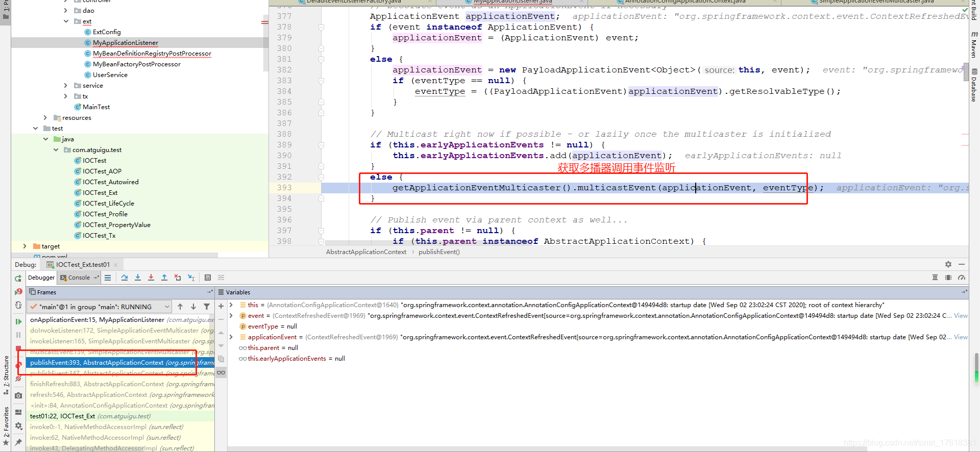Click the Show Execution Point icon
Viewport: 980px width, 452px height.
(108, 278)
